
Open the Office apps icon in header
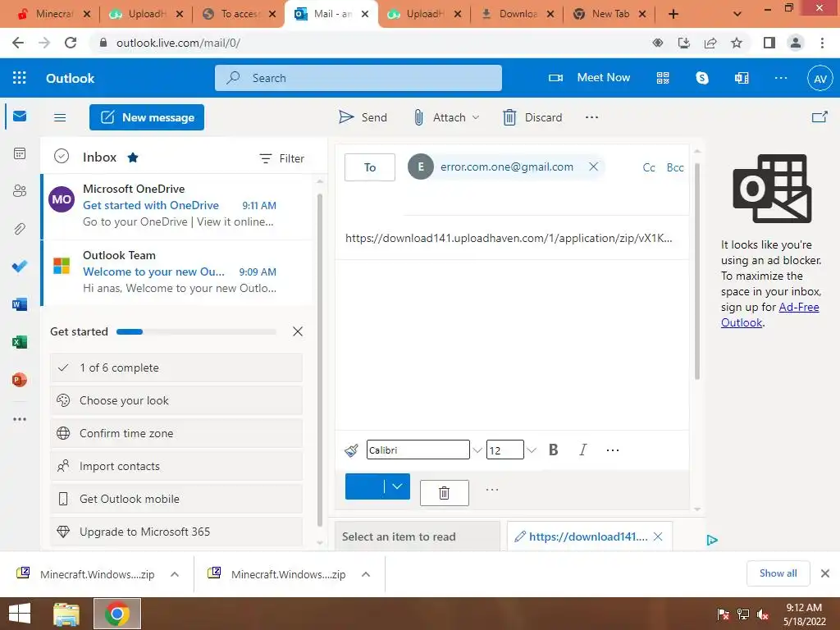[x=742, y=78]
